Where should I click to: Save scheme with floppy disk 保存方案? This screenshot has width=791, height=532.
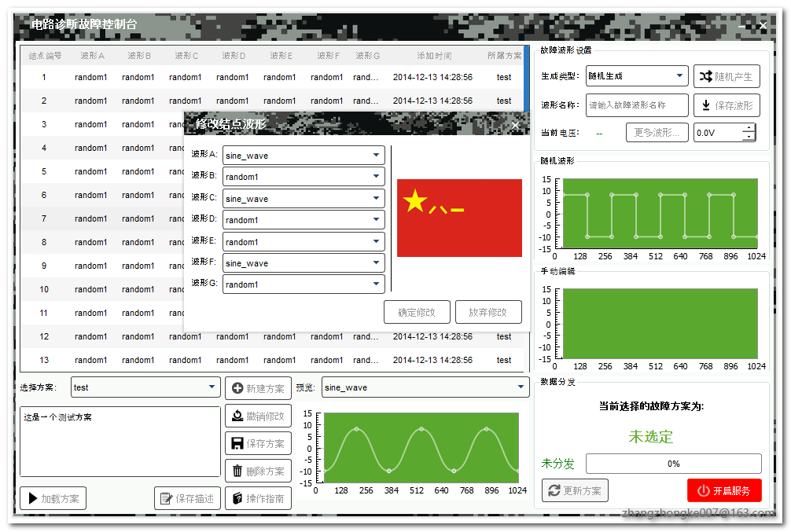[x=258, y=443]
